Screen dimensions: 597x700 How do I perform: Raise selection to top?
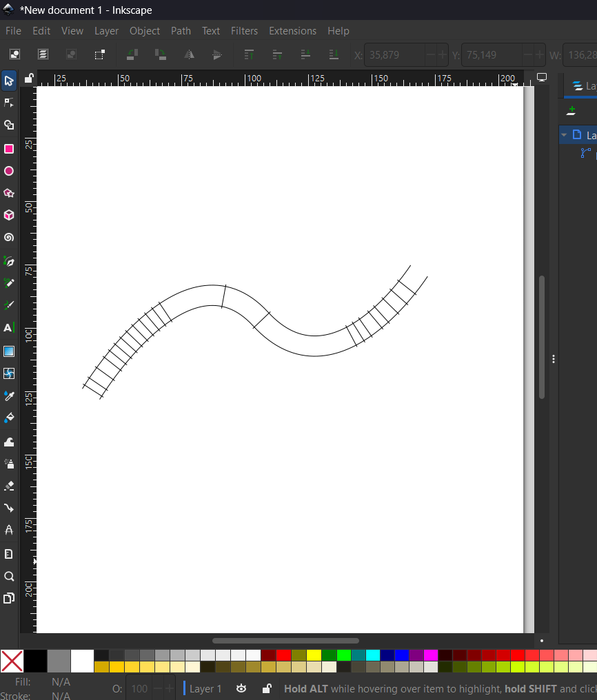coord(249,54)
